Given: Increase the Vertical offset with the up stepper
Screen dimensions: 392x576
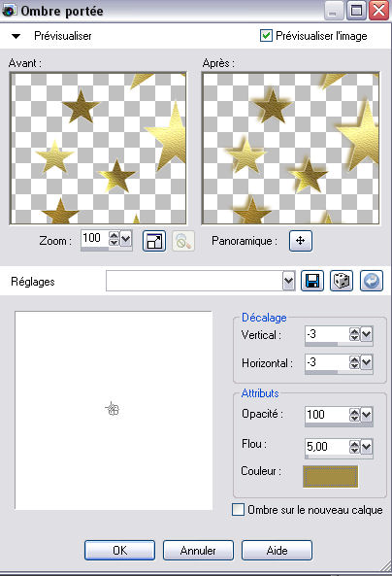Looking at the screenshot, I should point(354,331).
